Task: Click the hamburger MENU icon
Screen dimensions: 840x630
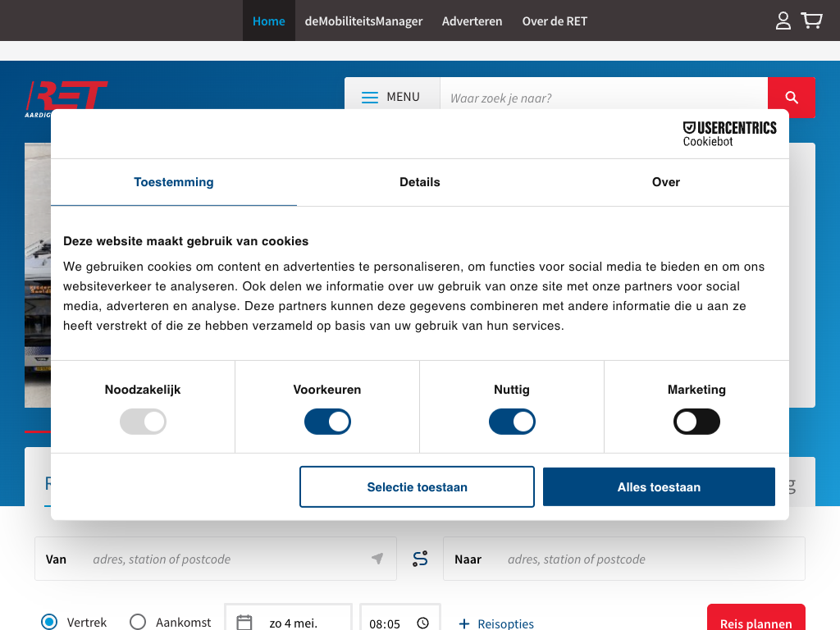Action: (370, 97)
